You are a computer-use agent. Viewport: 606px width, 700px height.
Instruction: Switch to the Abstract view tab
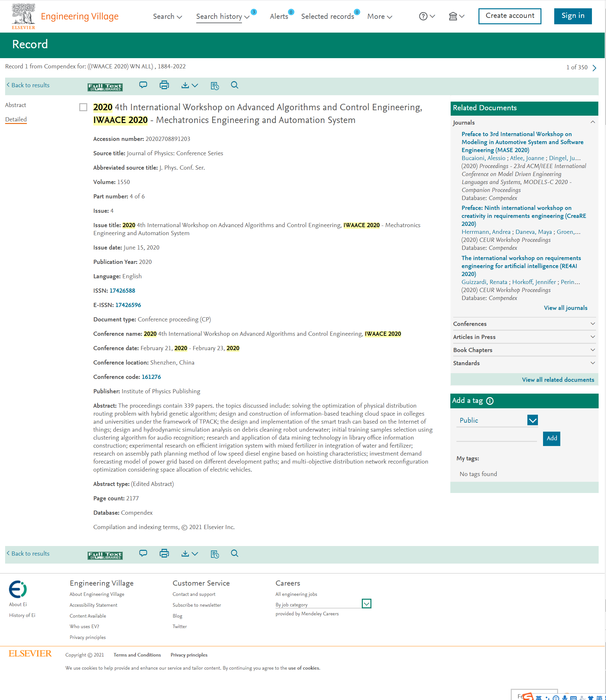click(x=16, y=105)
